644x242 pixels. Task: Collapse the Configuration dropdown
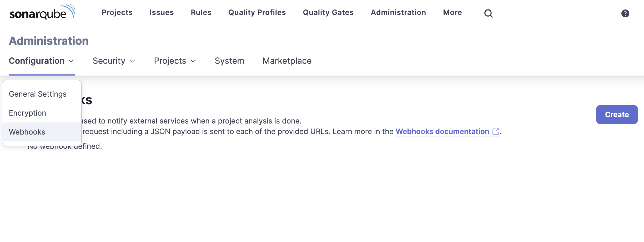point(42,61)
